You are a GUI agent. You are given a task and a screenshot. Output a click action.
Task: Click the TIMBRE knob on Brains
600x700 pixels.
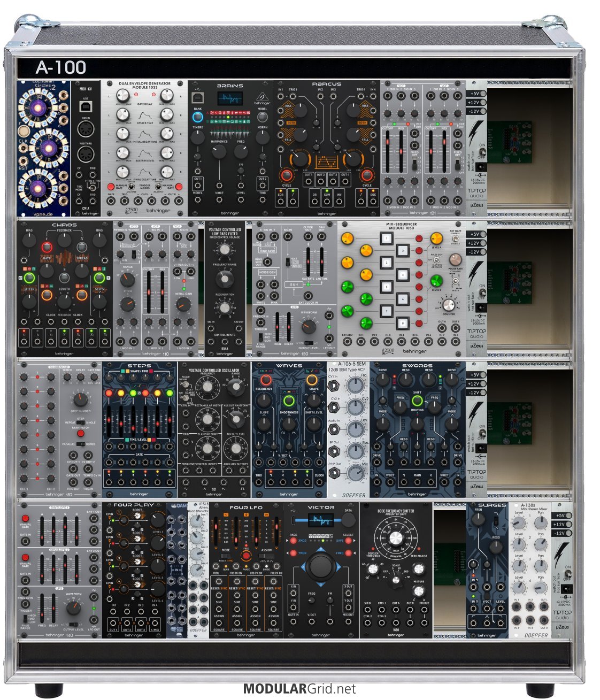[198, 137]
